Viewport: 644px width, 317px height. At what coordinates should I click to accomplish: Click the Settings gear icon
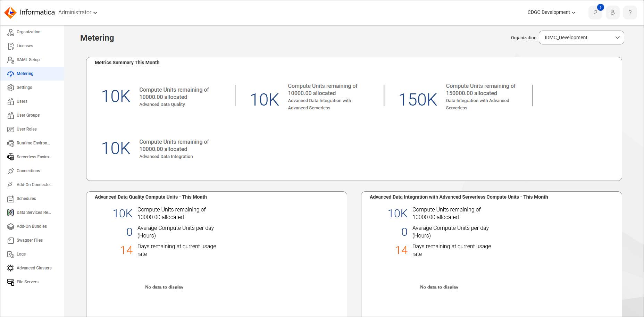coord(11,87)
